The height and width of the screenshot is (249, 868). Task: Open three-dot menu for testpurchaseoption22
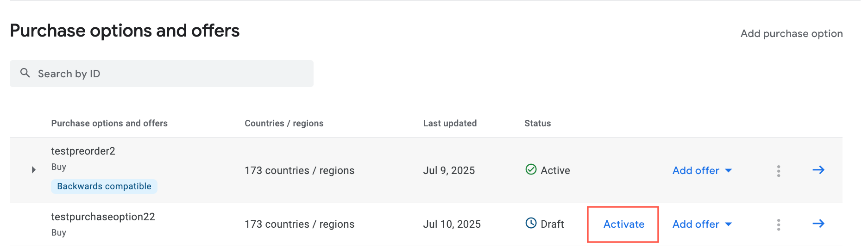click(779, 224)
